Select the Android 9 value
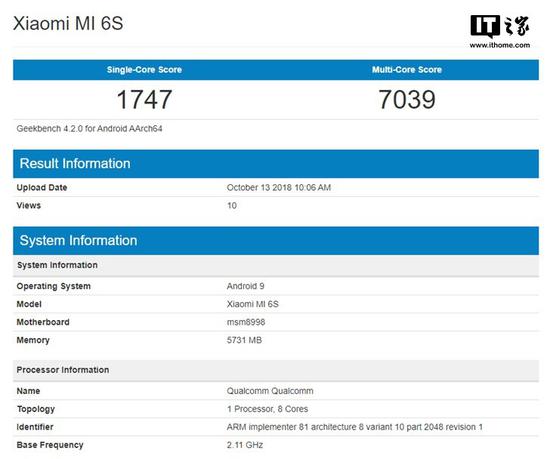 pyautogui.click(x=246, y=286)
